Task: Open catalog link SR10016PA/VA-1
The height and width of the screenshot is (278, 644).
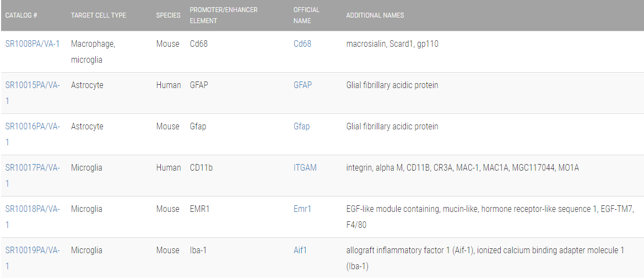Action: click(x=33, y=127)
